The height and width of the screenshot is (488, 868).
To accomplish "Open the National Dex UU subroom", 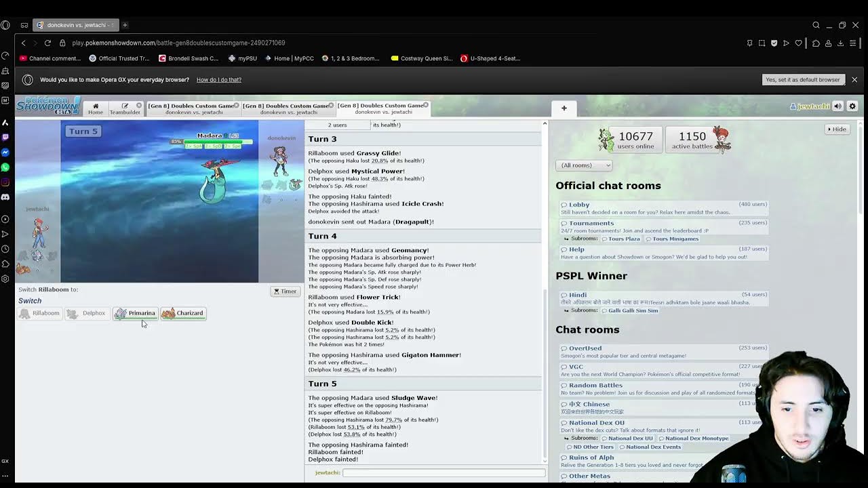I will 626,439.
